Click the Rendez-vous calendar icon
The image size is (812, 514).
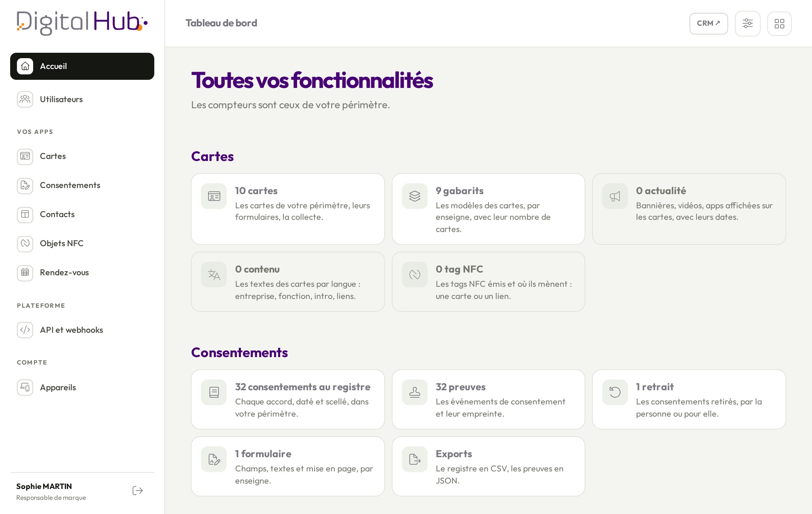pos(25,273)
